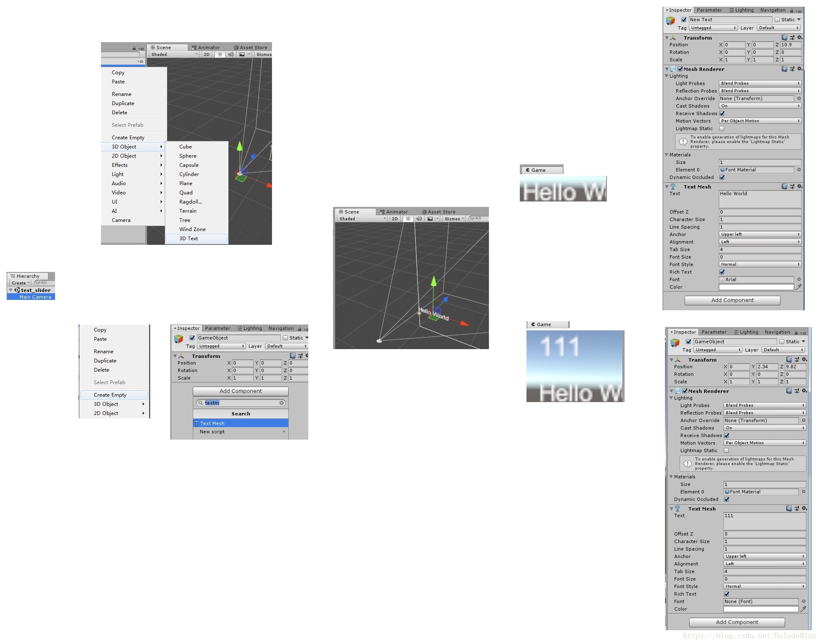
Task: Click lock icon beside top Scene tab
Action: 134,48
